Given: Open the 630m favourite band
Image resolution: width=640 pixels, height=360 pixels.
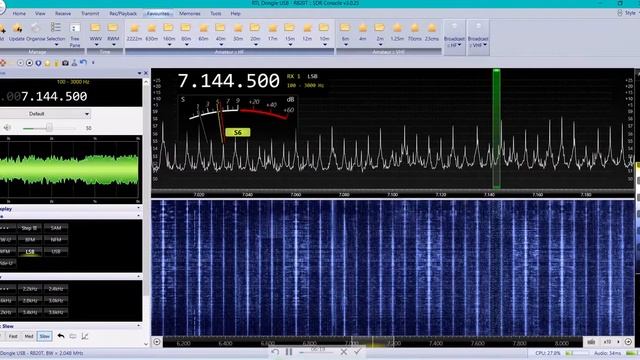Looking at the screenshot, I should (151, 32).
